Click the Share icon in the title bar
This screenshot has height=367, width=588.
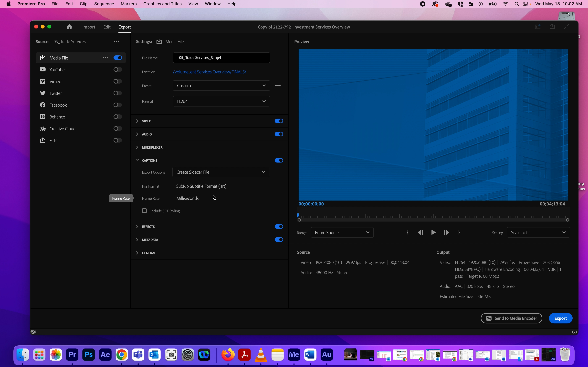[x=552, y=26]
